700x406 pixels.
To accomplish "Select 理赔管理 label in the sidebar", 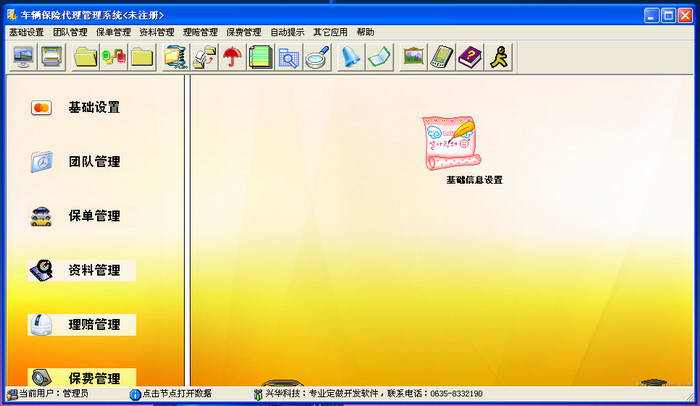I will click(x=94, y=325).
